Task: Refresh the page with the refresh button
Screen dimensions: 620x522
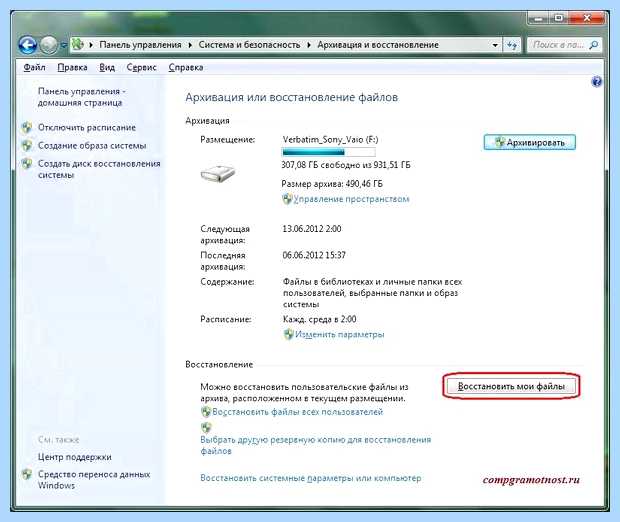Action: point(512,45)
